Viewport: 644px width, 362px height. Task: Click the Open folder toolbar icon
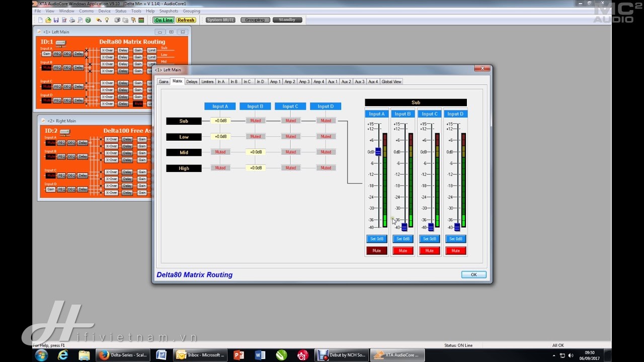click(48, 20)
